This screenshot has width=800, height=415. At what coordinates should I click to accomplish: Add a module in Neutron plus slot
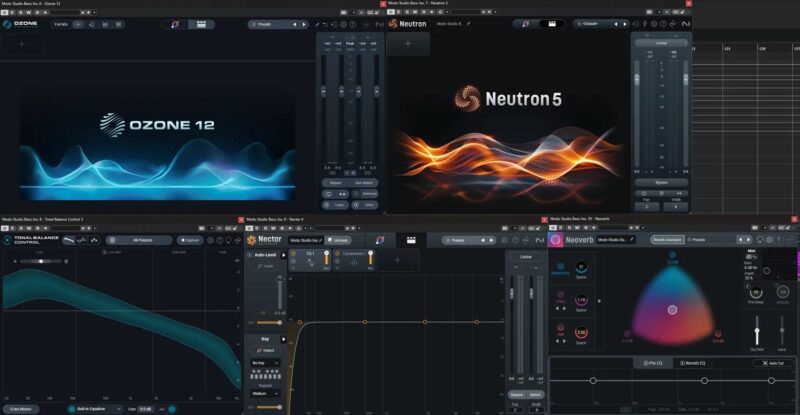point(408,44)
